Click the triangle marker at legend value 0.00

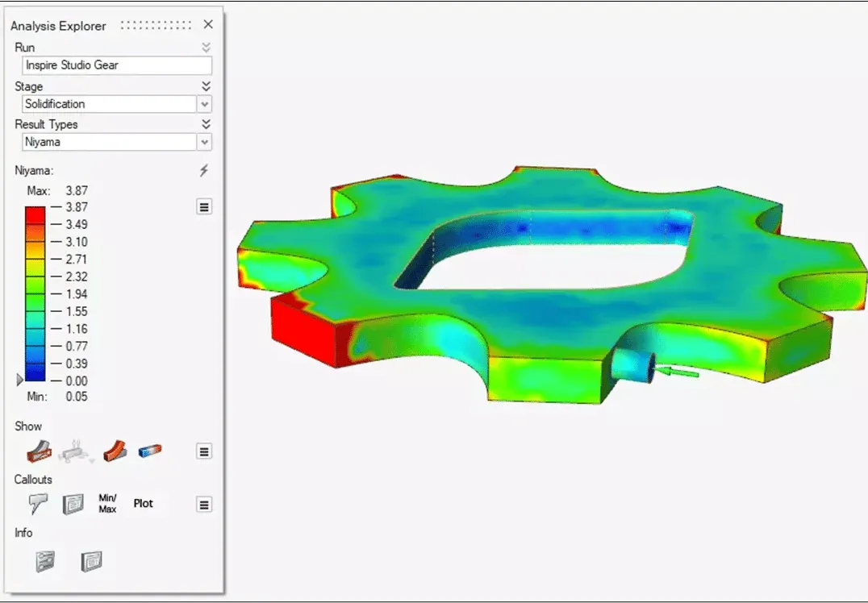tap(20, 380)
